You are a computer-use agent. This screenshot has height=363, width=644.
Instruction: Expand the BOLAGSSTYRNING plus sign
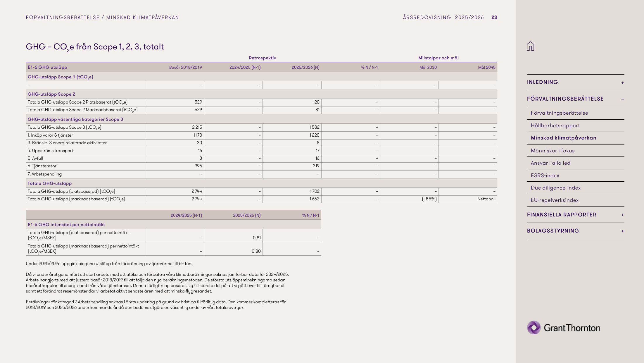[x=622, y=231]
